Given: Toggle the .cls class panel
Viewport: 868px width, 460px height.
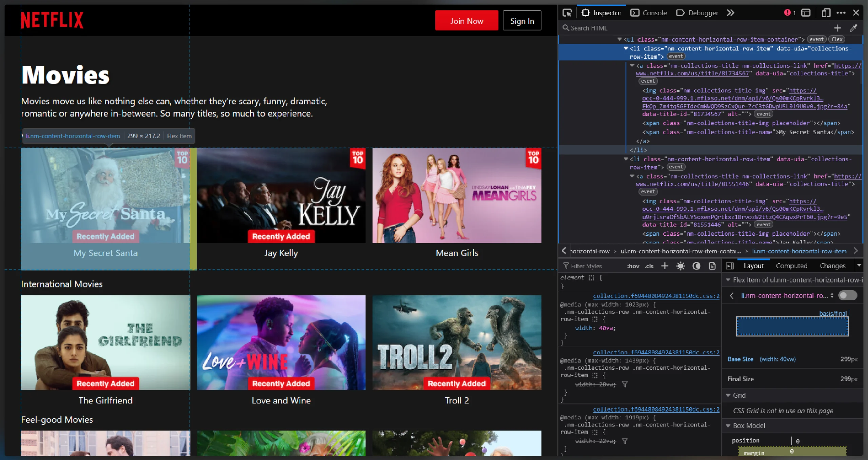Looking at the screenshot, I should [649, 266].
